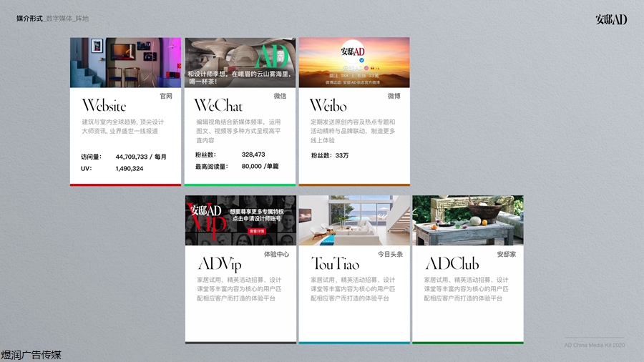Open the TouTiao living room image
Image resolution: width=644 pixels, height=362 pixels.
(x=354, y=220)
